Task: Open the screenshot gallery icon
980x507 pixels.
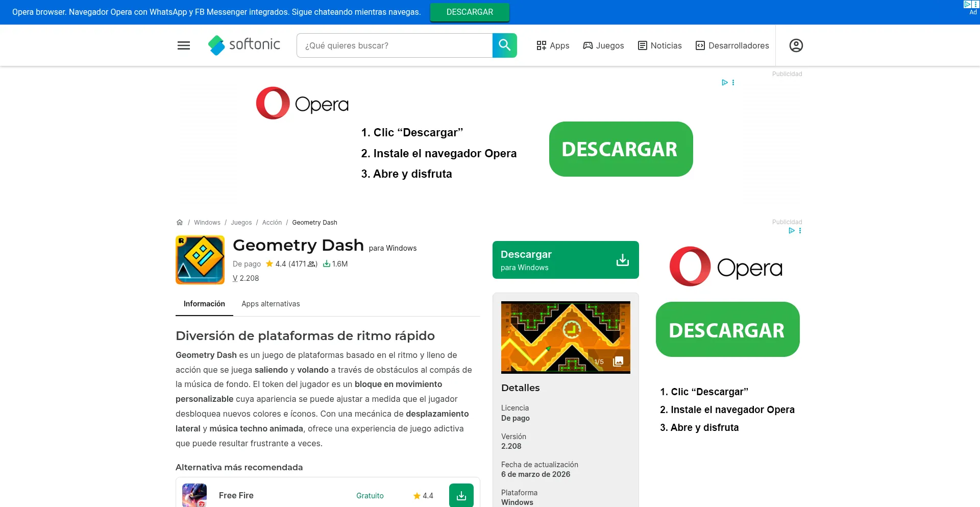Action: [618, 361]
